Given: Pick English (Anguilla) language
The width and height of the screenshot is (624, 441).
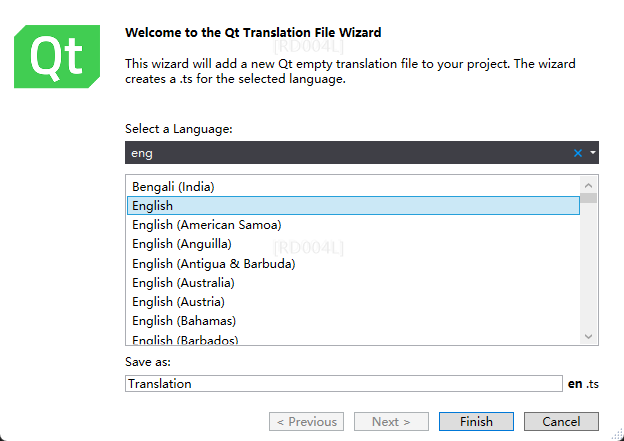Looking at the screenshot, I should [182, 244].
